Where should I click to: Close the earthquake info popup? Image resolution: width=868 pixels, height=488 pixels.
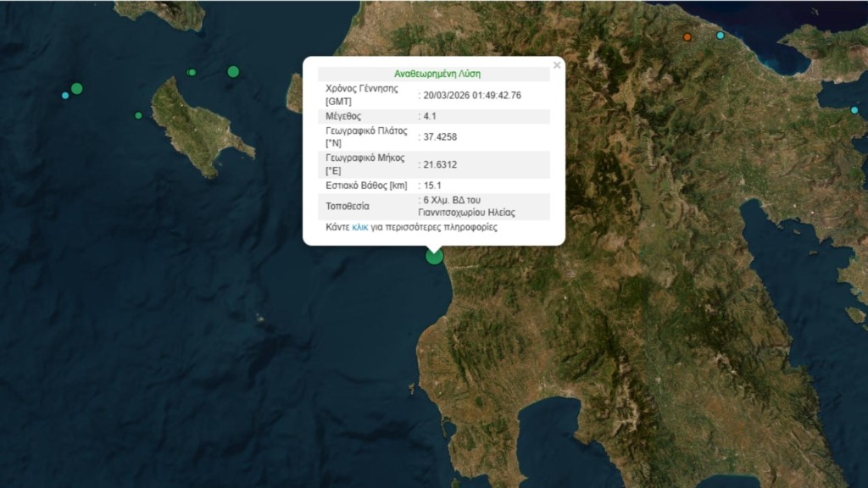[x=557, y=65]
